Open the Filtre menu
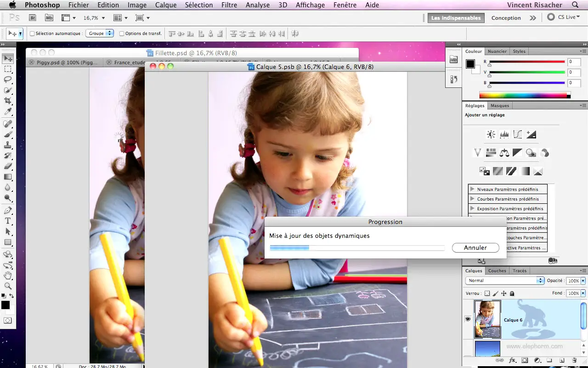The height and width of the screenshot is (368, 588). pos(229,5)
